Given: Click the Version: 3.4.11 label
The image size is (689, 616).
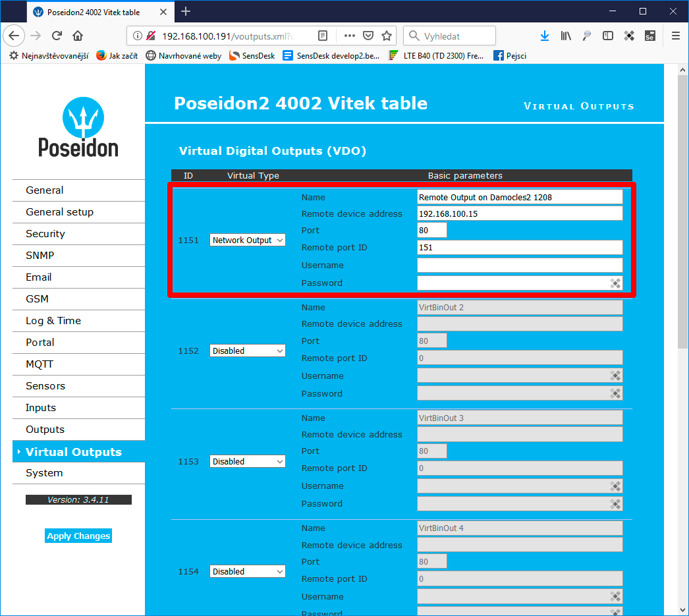Looking at the screenshot, I should (78, 499).
